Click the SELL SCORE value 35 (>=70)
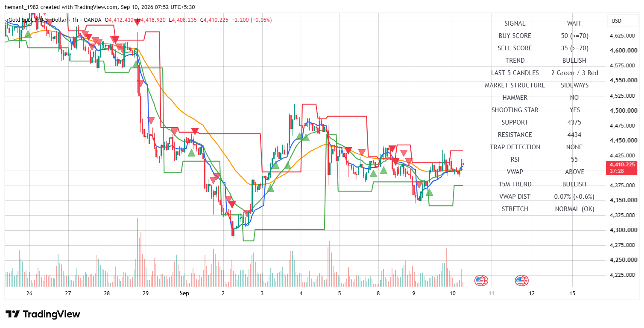The height and width of the screenshot is (328, 644). click(x=574, y=48)
